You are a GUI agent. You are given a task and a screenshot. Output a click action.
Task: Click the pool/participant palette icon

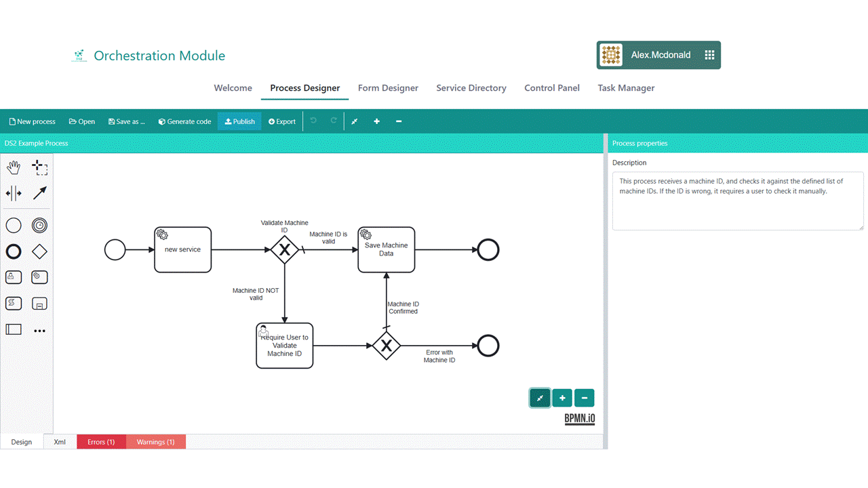click(x=14, y=329)
